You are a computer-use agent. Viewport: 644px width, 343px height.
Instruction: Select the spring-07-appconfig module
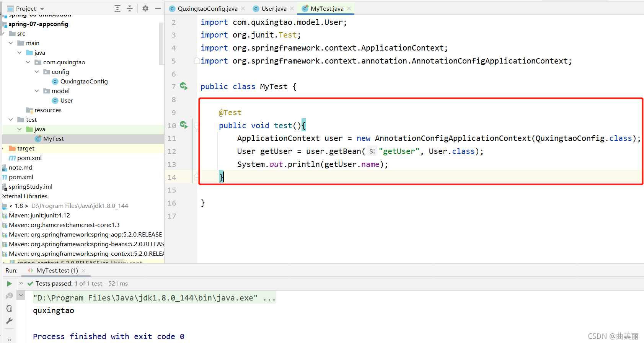[38, 24]
